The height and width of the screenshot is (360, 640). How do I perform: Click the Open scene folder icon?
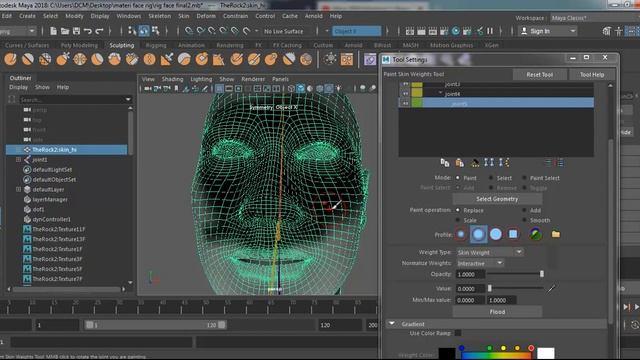click(x=65, y=31)
